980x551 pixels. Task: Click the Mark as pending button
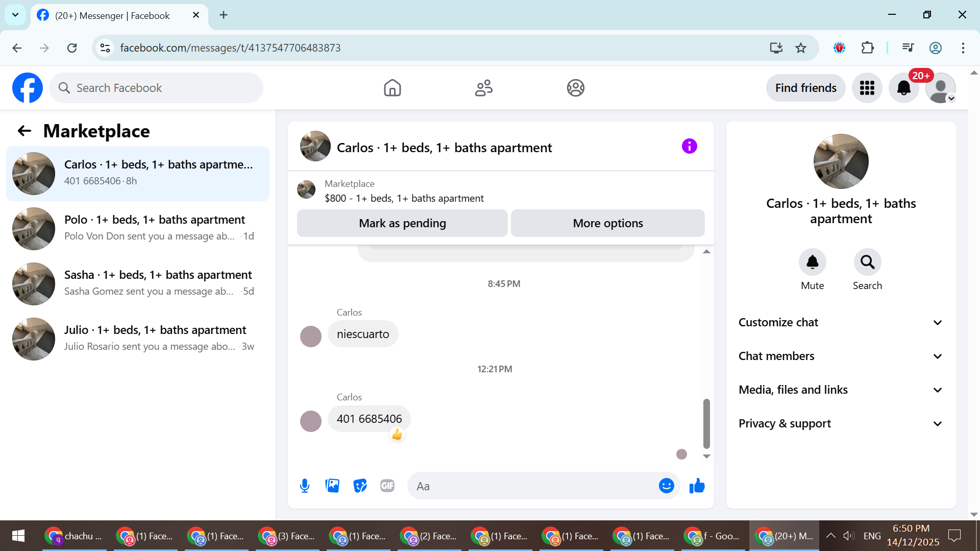(x=402, y=223)
